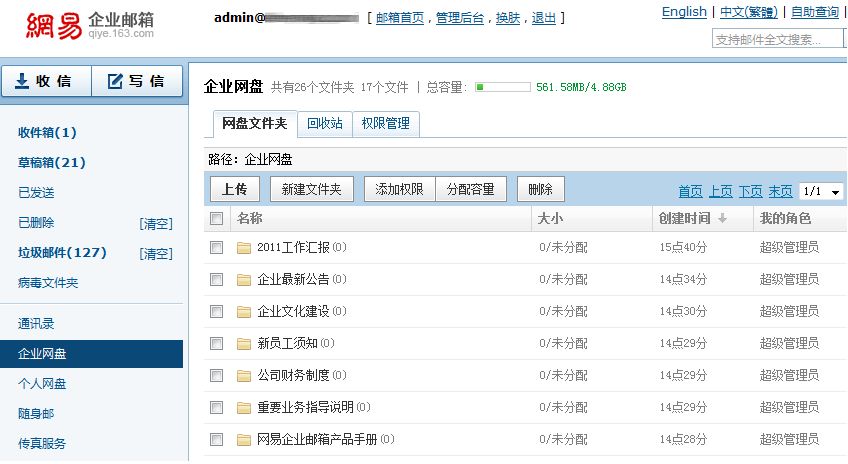Select the 重要业务指导说明 checkbox
This screenshot has height=464, width=848.
pos(216,407)
